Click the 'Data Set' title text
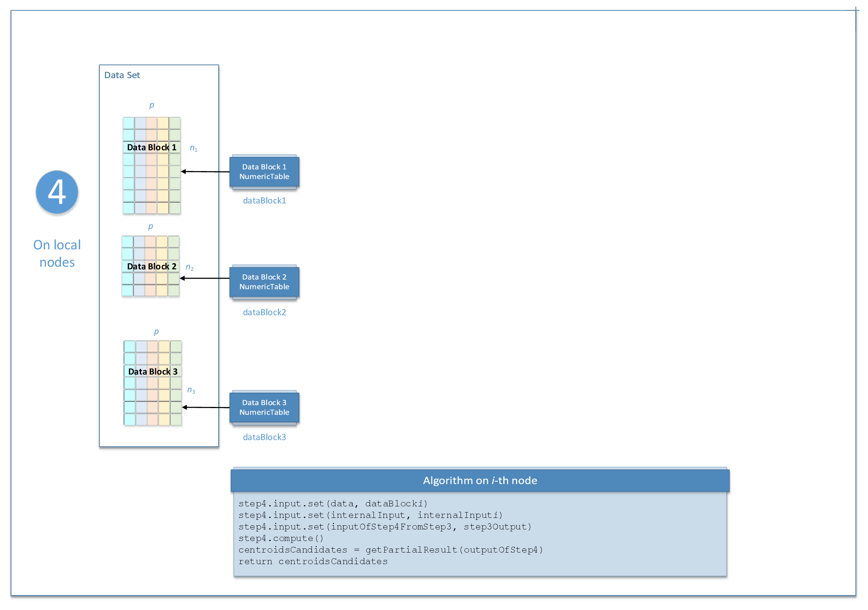The width and height of the screenshot is (868, 610). point(122,75)
